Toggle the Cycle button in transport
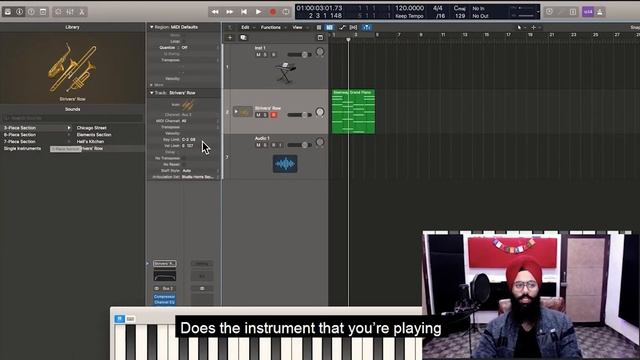 (286, 12)
